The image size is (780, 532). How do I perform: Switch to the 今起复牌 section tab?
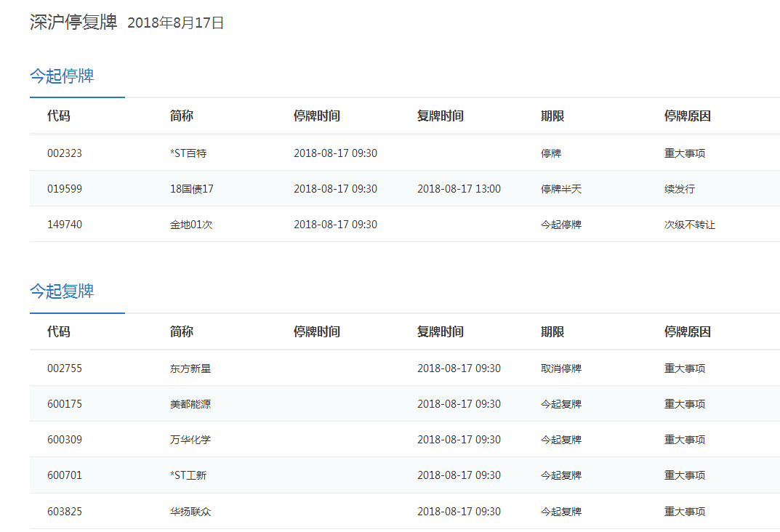(62, 292)
